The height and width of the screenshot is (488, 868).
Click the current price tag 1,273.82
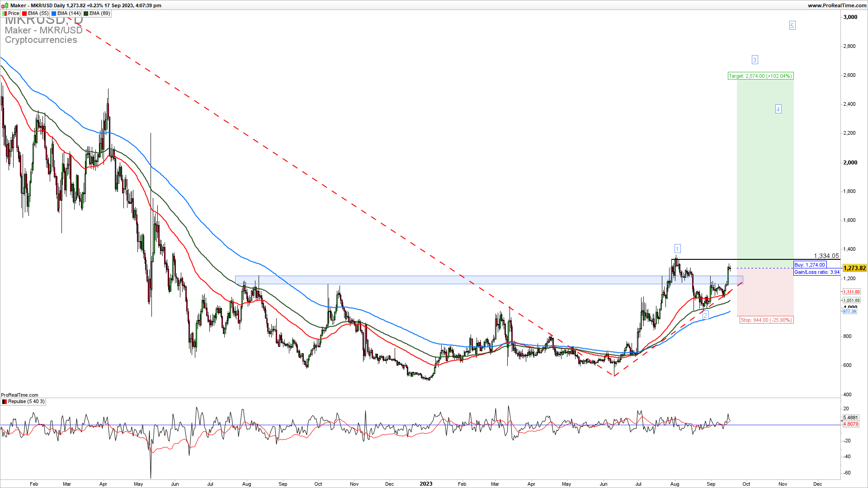click(x=854, y=268)
